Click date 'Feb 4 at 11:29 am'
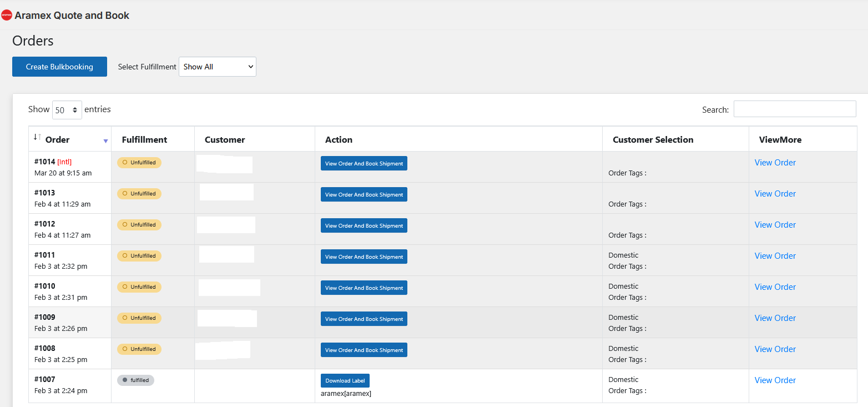Viewport: 868px width, 407px height. pos(63,204)
